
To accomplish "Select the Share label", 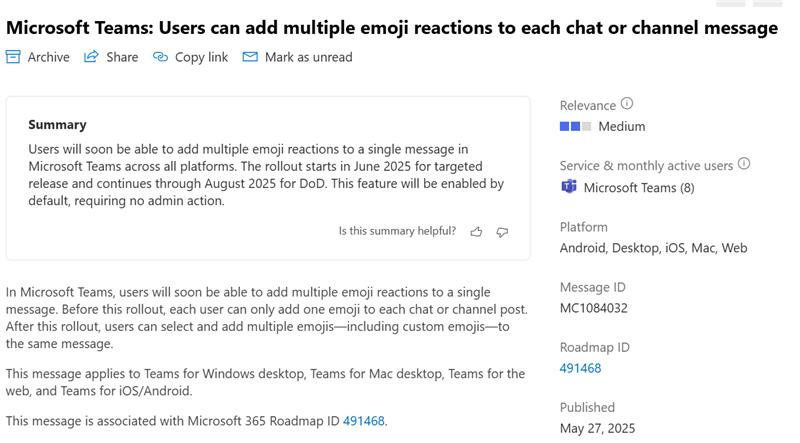I will click(x=122, y=57).
